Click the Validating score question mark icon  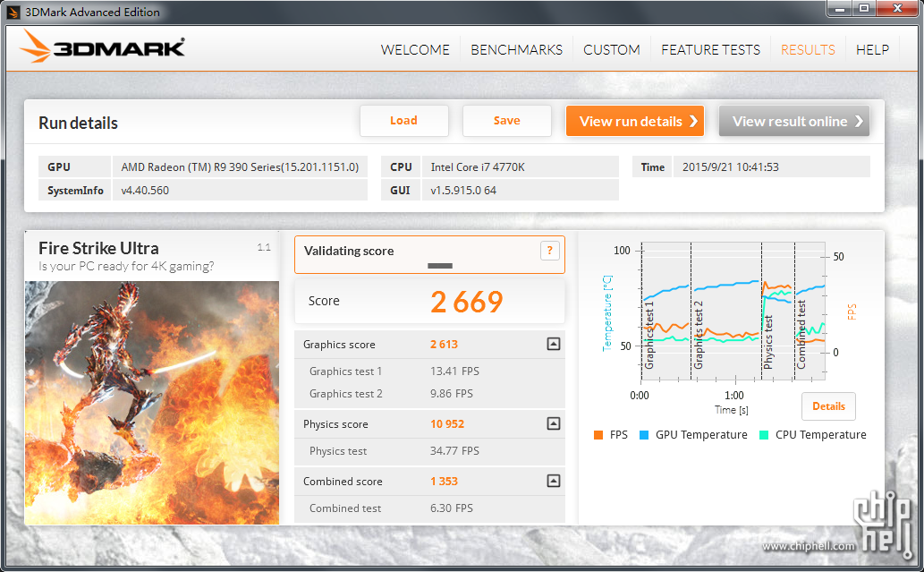(549, 251)
